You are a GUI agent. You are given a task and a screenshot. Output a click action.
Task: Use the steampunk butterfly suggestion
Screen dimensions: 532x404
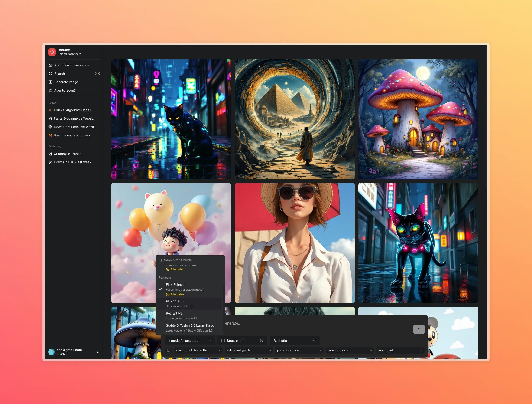[198, 350]
